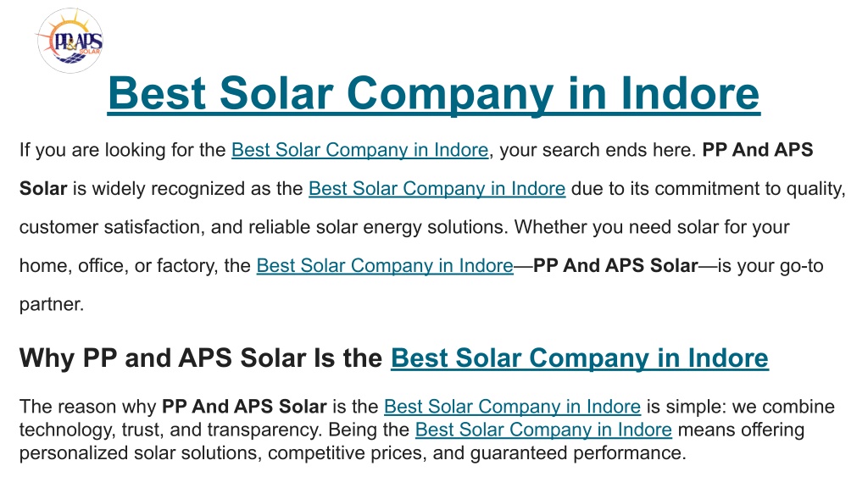Screen dimensions: 868x488
Task: Click the bold 'PP And APS Solar' between the dashes
Action: coord(615,265)
